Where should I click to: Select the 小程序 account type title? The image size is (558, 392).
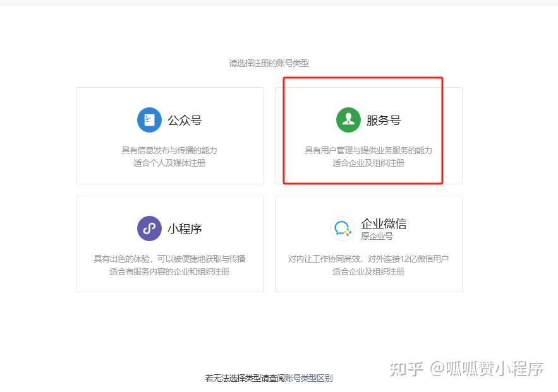(x=185, y=229)
